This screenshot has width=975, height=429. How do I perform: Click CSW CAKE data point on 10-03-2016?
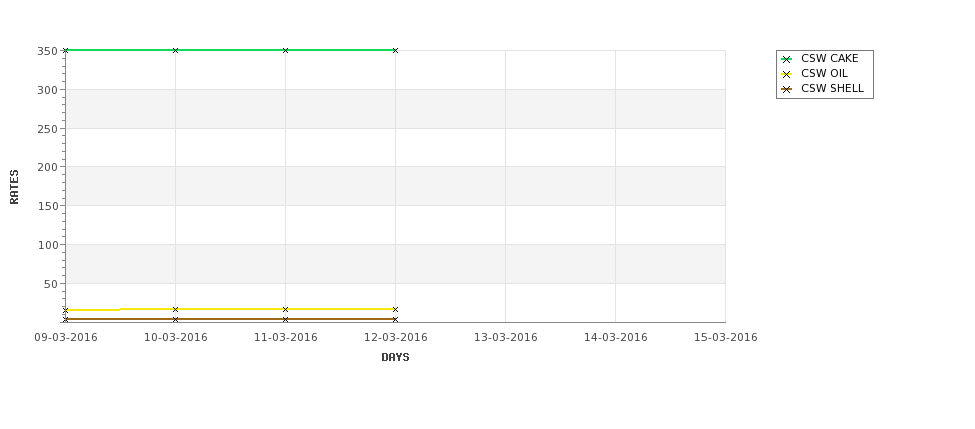[x=175, y=50]
